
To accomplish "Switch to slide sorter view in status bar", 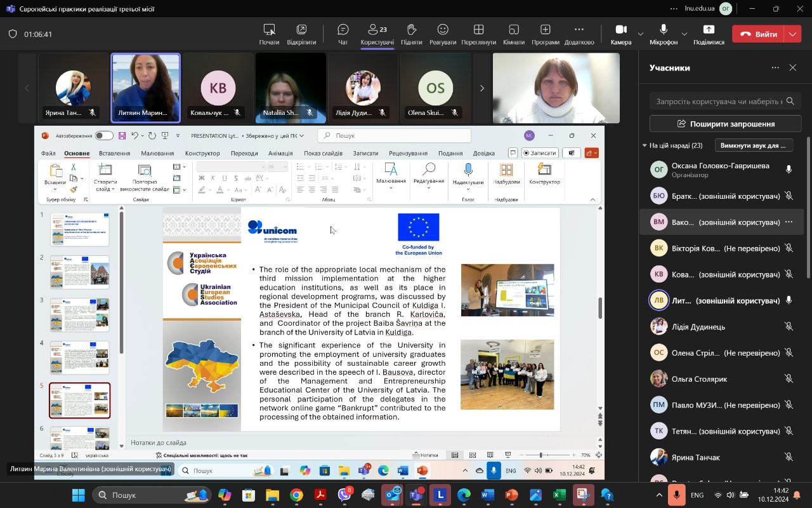I will click(473, 455).
